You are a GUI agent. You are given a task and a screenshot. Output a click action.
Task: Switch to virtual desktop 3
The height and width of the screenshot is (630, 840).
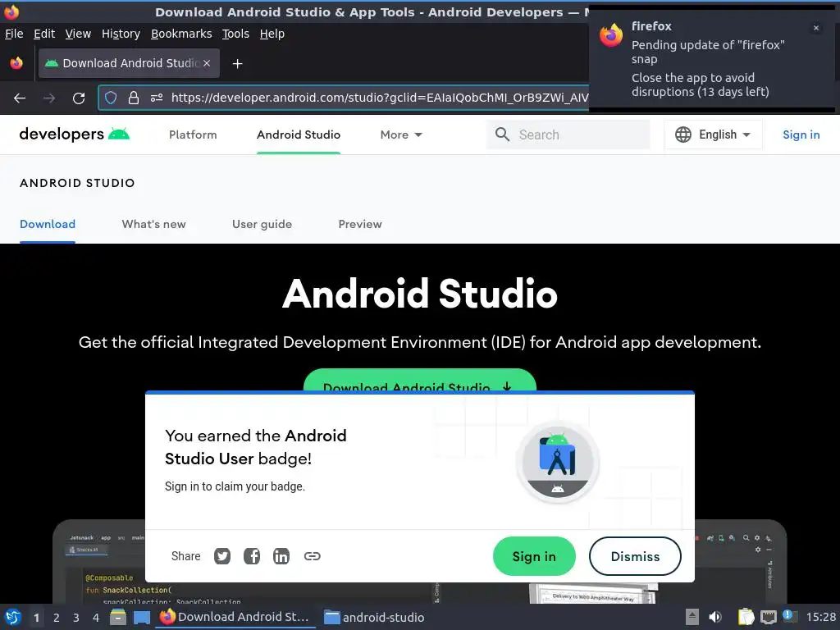click(x=76, y=618)
